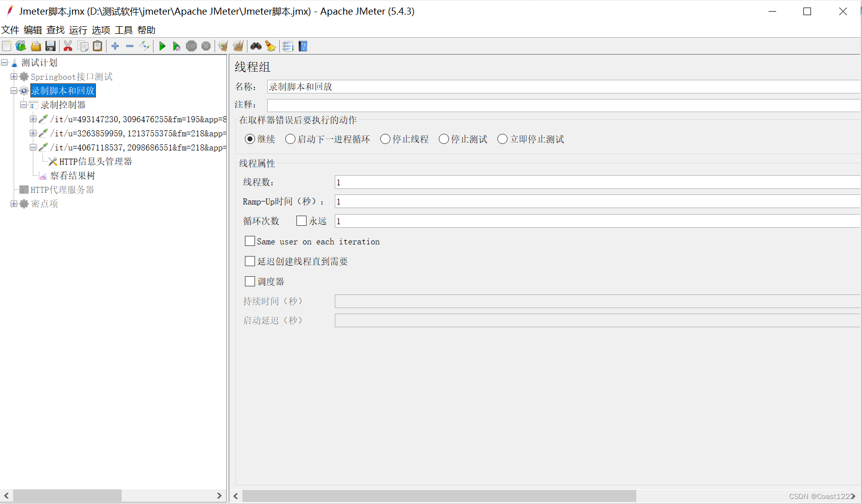Enable Same user on each iteration
This screenshot has height=504, width=862.
250,241
